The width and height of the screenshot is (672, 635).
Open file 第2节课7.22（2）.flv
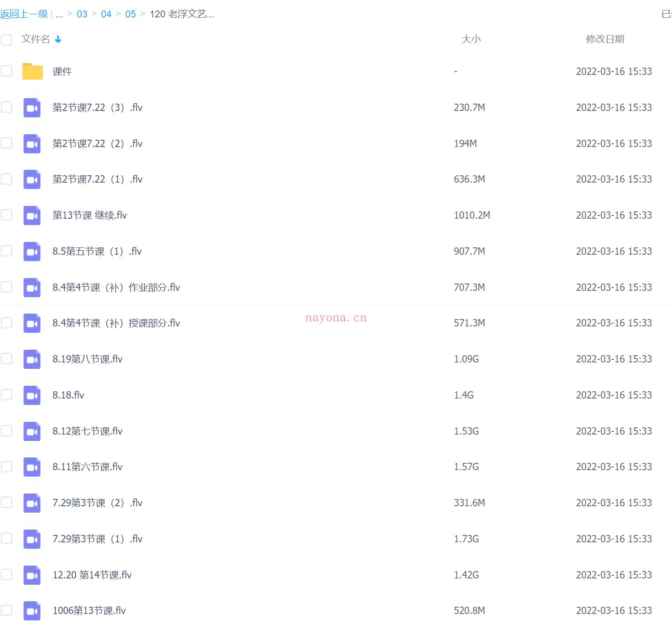click(x=98, y=144)
